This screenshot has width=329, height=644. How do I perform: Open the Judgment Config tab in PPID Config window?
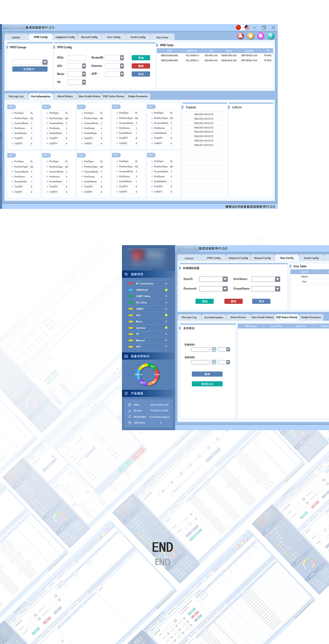point(65,37)
